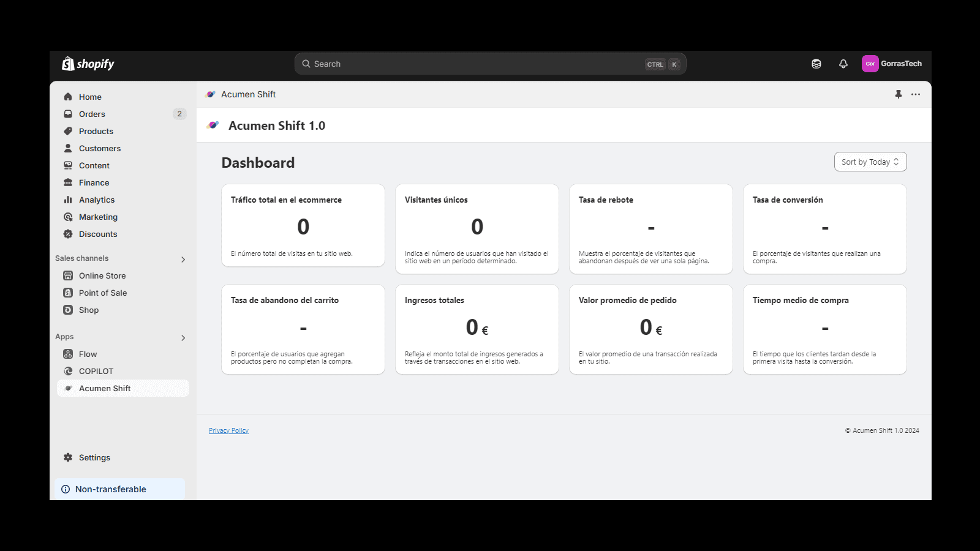Viewport: 980px width, 551px height.
Task: Open the COPILOT app
Action: [x=96, y=371]
